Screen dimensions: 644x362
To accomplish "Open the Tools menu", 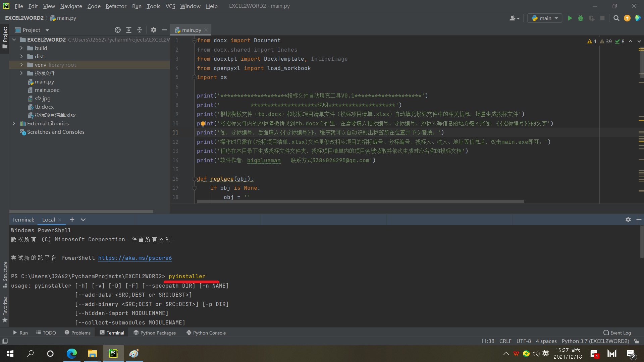I will pos(153,6).
